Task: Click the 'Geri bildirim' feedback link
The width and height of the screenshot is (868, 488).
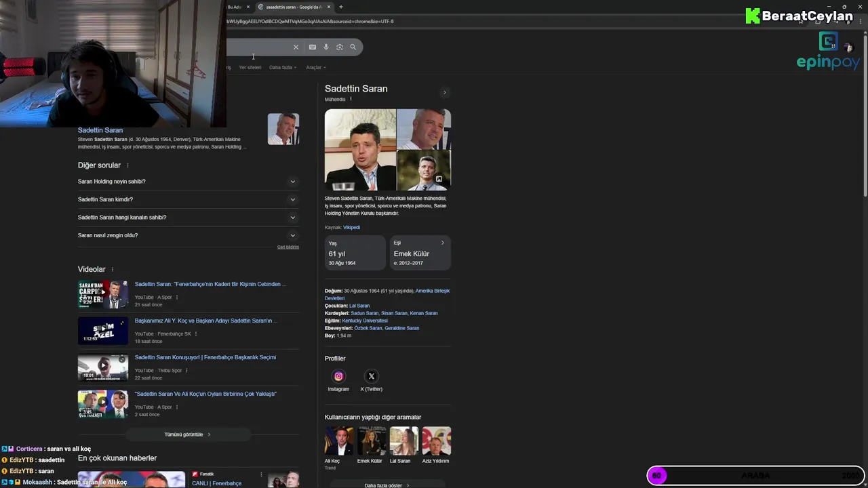Action: point(288,247)
